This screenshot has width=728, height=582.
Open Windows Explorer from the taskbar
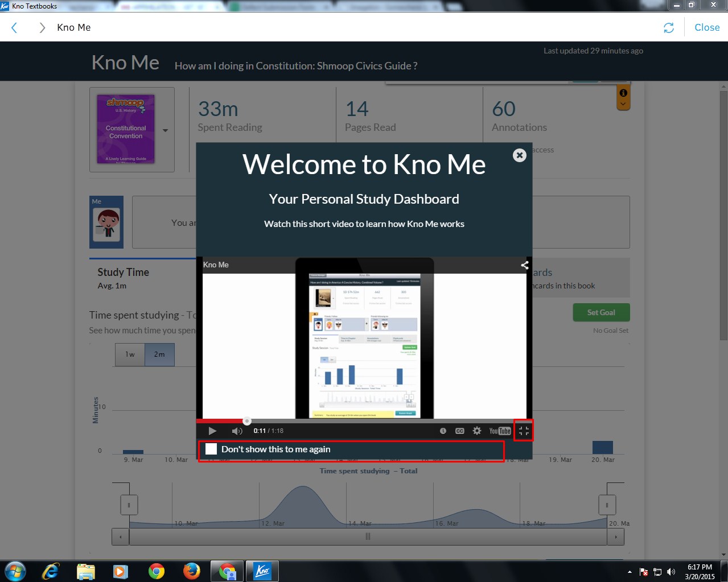(86, 571)
